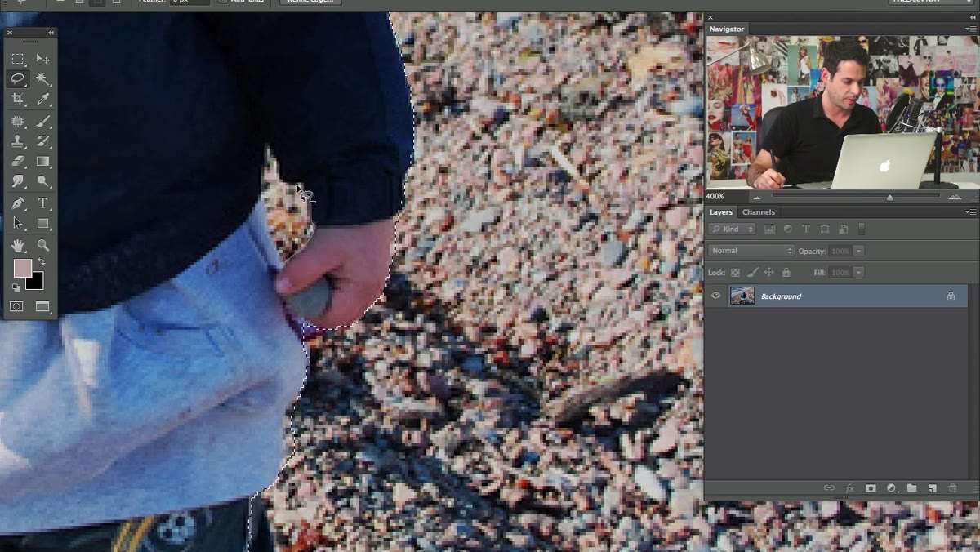Image resolution: width=980 pixels, height=552 pixels.
Task: Reset default foreground and background colors
Action: point(16,287)
